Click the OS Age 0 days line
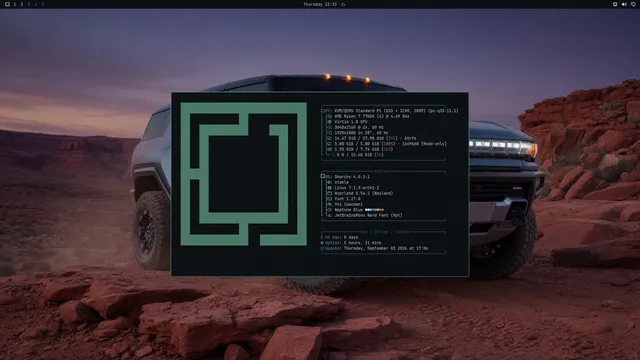Screen dimensions: 640x360 (340, 237)
